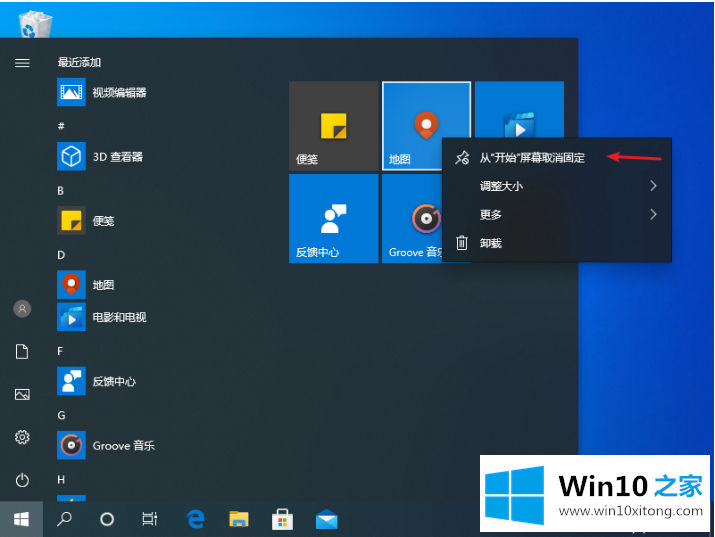This screenshot has height=537, width=715.
Task: Open the More (更多) submenu
Action: [x=557, y=215]
